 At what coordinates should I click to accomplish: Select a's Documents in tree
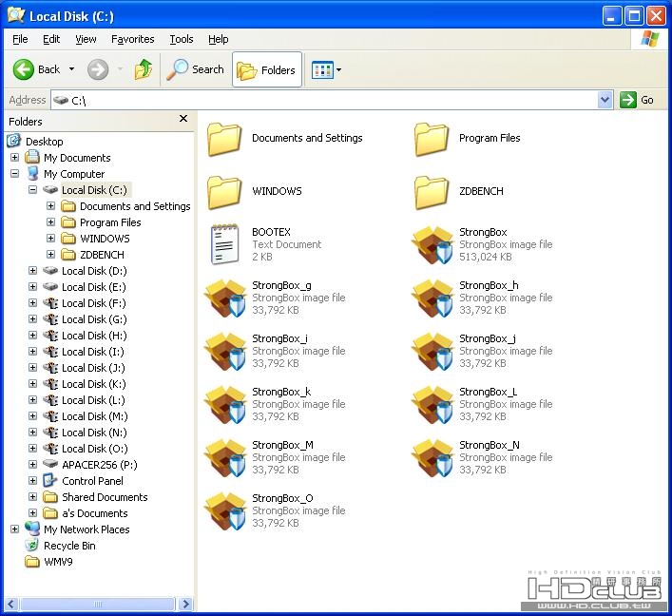pyautogui.click(x=95, y=513)
